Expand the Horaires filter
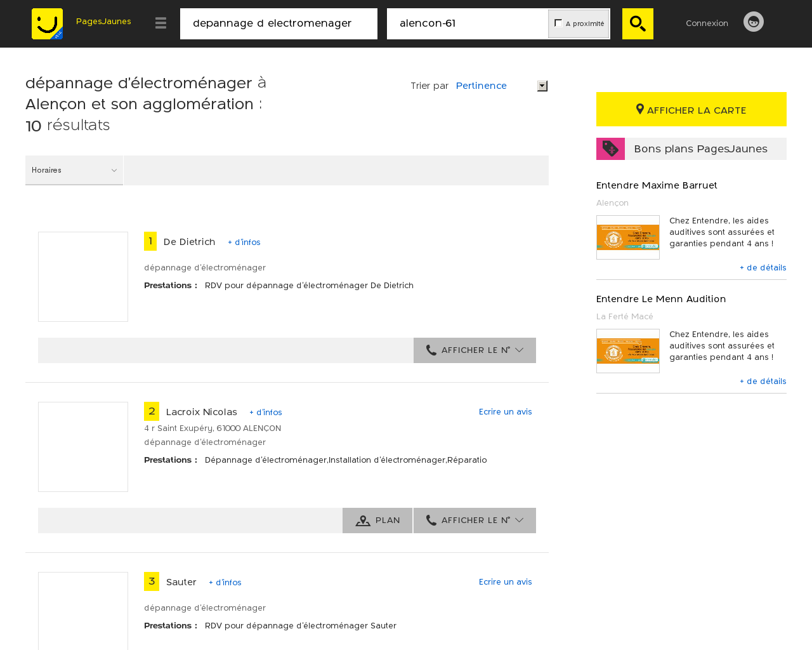Screen dimensions: 812x650 click(x=74, y=170)
